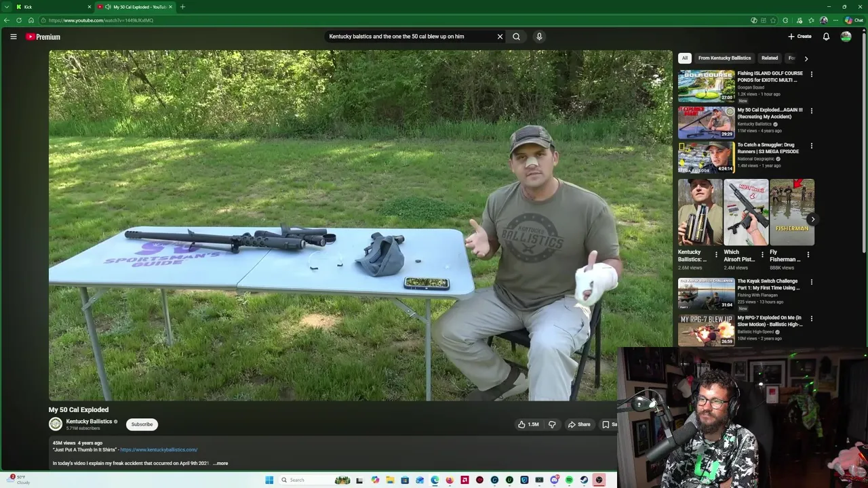Switch to My 50 Cal Exploded tab
This screenshot has width=868, height=488.
pyautogui.click(x=134, y=7)
